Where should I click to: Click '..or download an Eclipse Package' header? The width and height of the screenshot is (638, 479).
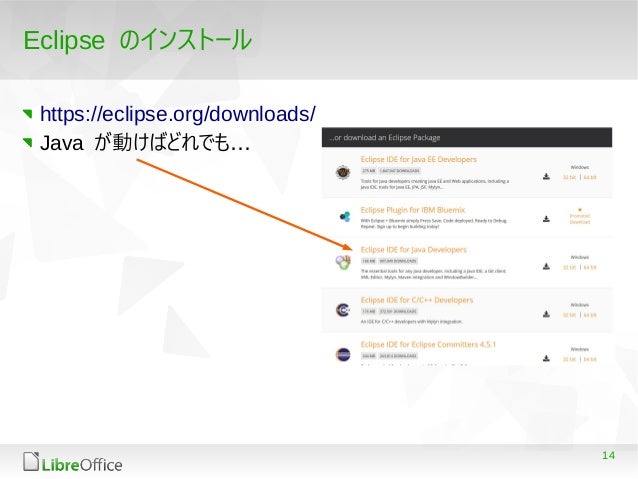(x=467, y=138)
